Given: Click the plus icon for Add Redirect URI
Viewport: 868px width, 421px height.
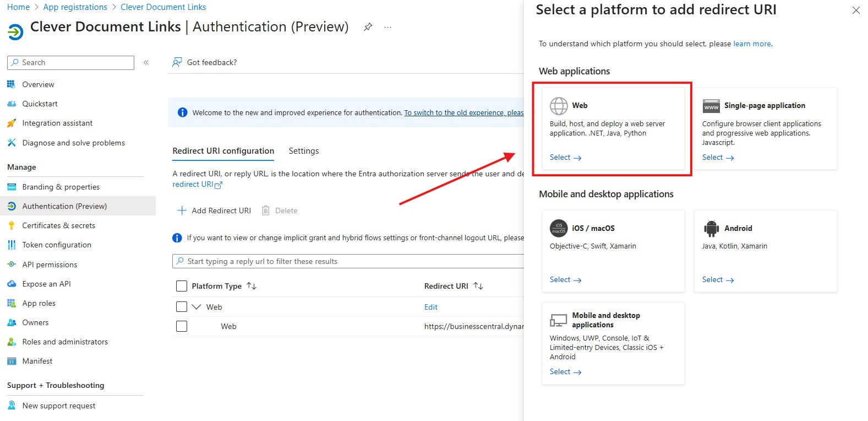Looking at the screenshot, I should pyautogui.click(x=182, y=210).
